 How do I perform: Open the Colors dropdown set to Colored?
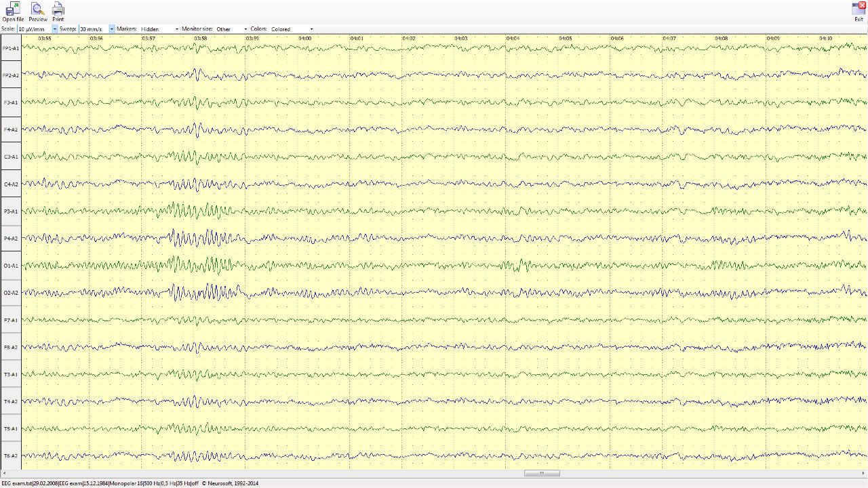click(311, 29)
